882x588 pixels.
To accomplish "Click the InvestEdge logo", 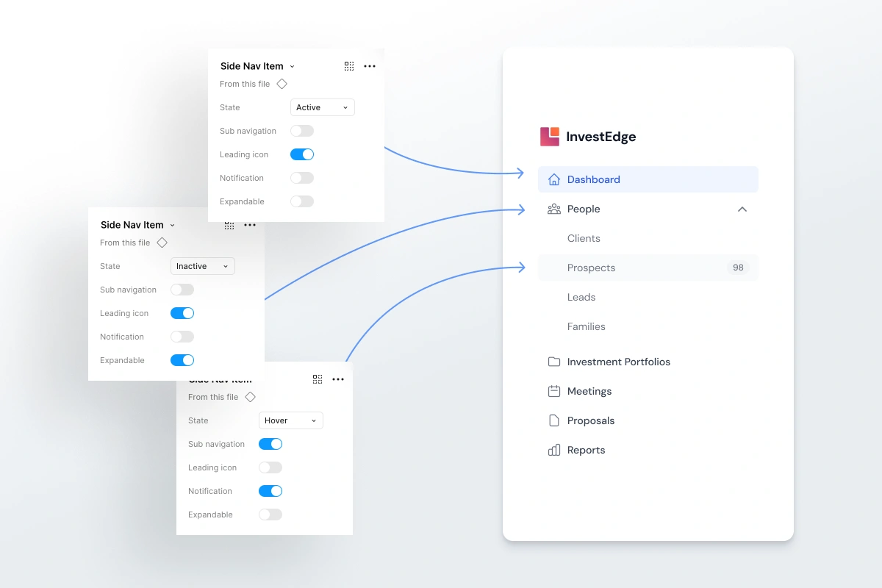I will coord(550,137).
